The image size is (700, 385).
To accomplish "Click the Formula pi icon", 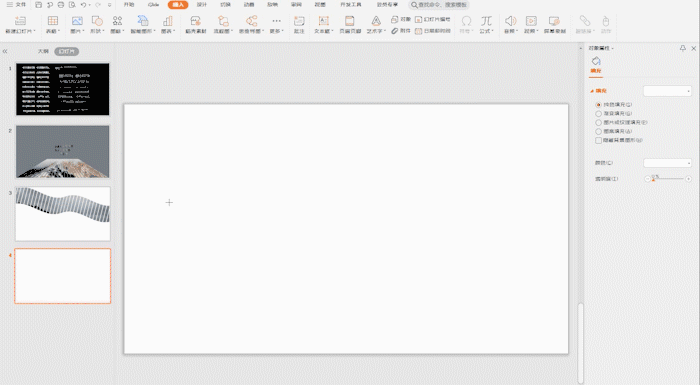I will pyautogui.click(x=486, y=21).
